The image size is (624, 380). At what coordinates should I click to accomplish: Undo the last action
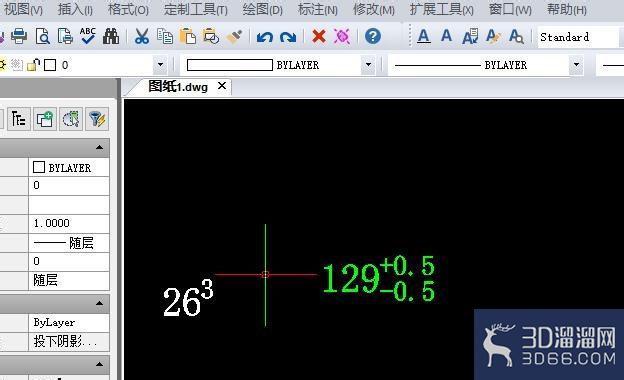coord(265,37)
